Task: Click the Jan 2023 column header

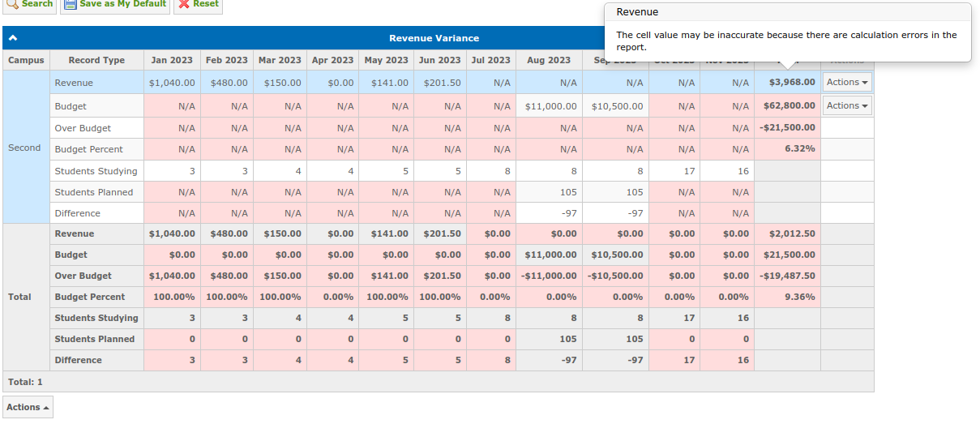Action: pyautogui.click(x=172, y=60)
